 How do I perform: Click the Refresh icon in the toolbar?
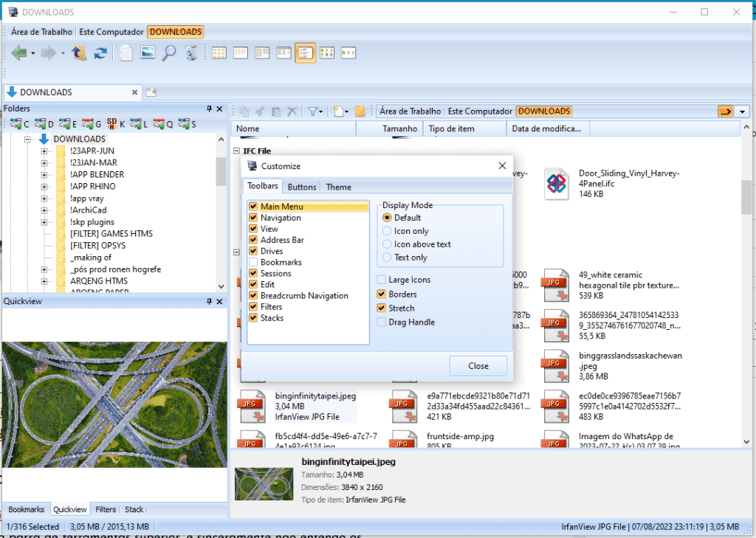click(x=100, y=52)
